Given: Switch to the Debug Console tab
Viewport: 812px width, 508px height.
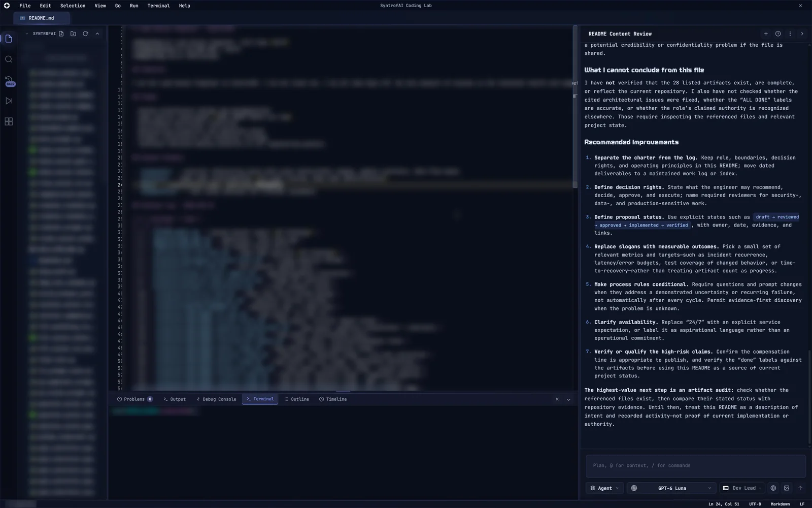Looking at the screenshot, I should point(216,399).
